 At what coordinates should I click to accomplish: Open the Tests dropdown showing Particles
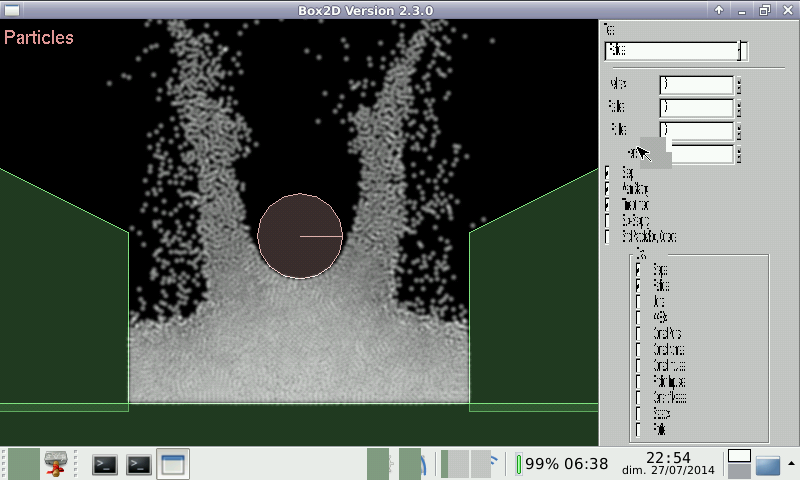click(x=676, y=51)
